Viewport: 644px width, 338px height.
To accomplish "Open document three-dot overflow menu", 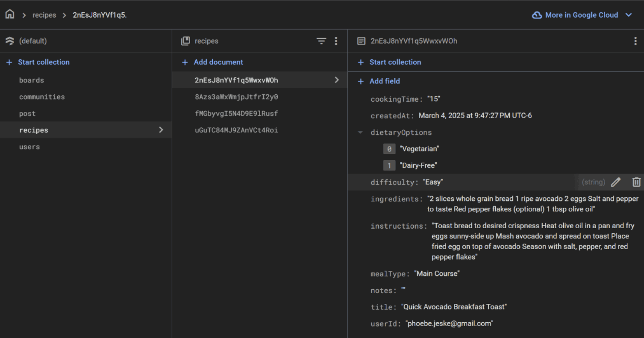I will tap(635, 41).
